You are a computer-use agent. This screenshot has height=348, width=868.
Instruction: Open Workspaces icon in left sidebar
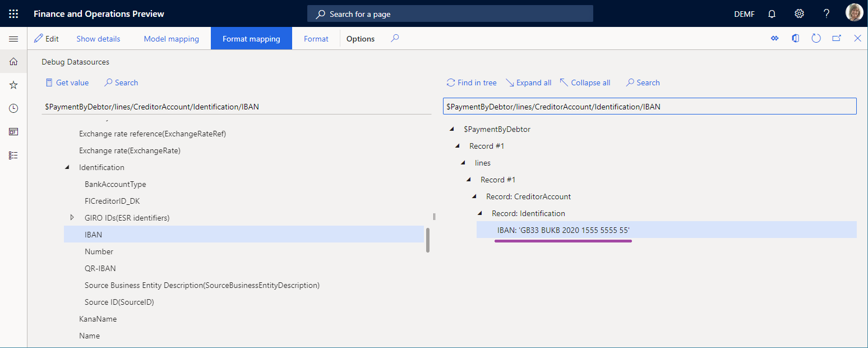tap(13, 132)
